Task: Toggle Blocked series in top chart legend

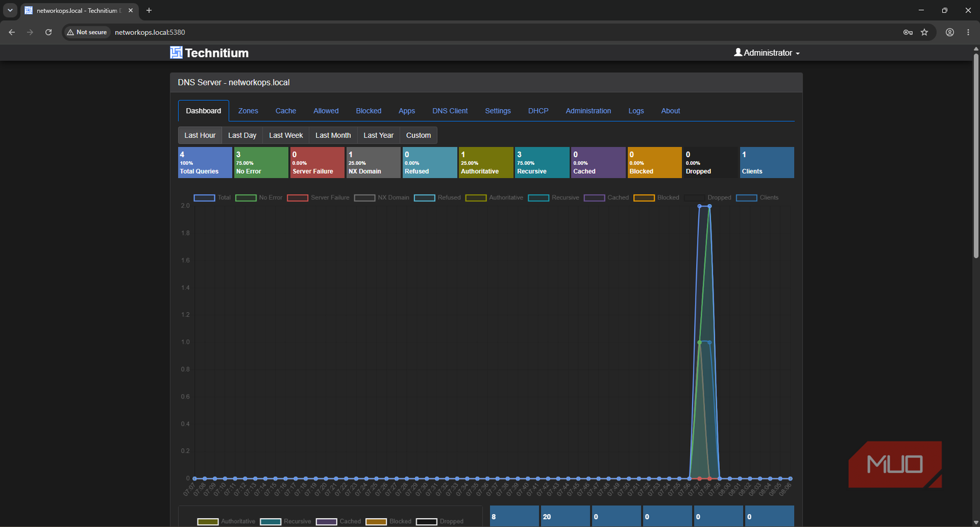Action: pos(656,198)
